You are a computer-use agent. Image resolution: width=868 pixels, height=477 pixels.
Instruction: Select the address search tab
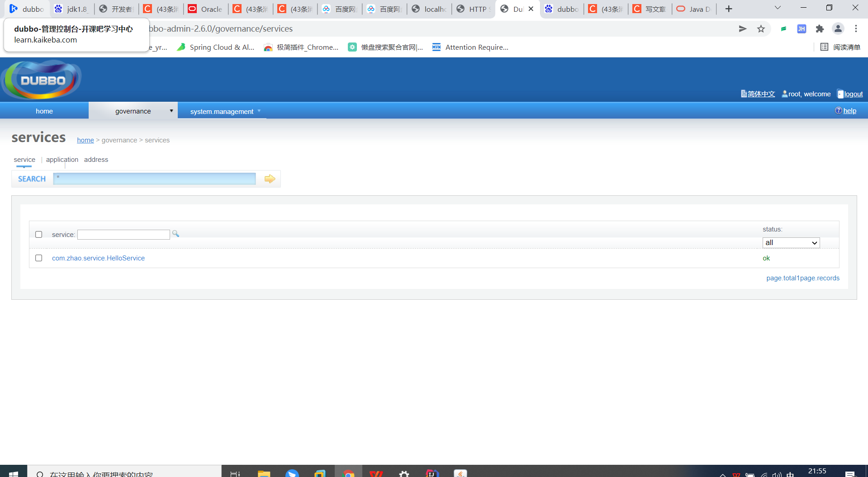96,160
